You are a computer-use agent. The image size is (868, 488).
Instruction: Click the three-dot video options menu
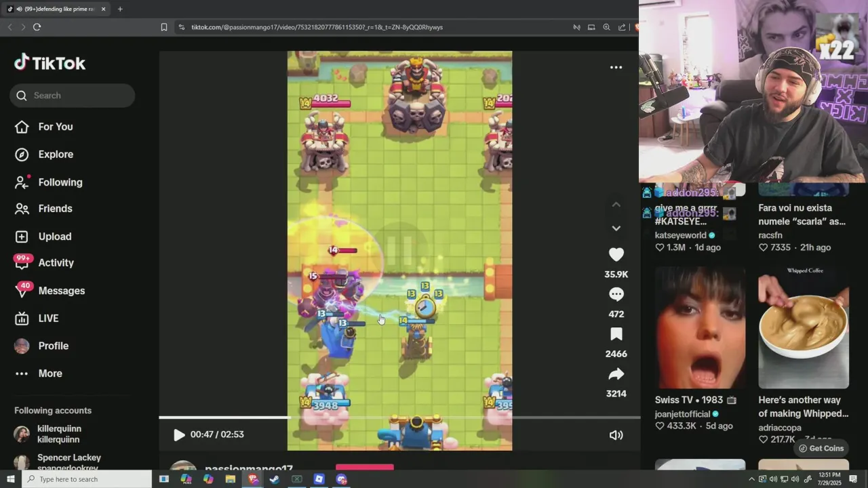click(x=616, y=67)
